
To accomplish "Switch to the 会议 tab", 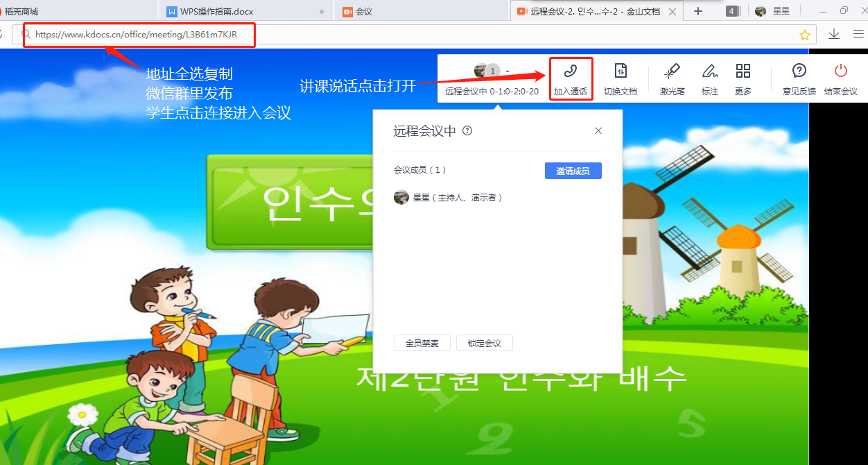I will [422, 11].
